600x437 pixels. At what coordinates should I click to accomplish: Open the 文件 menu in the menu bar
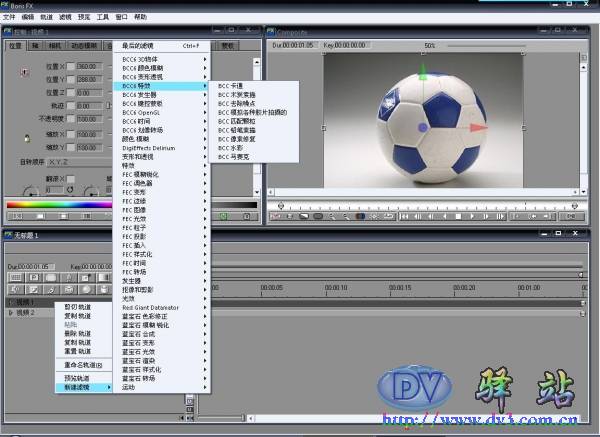8,17
